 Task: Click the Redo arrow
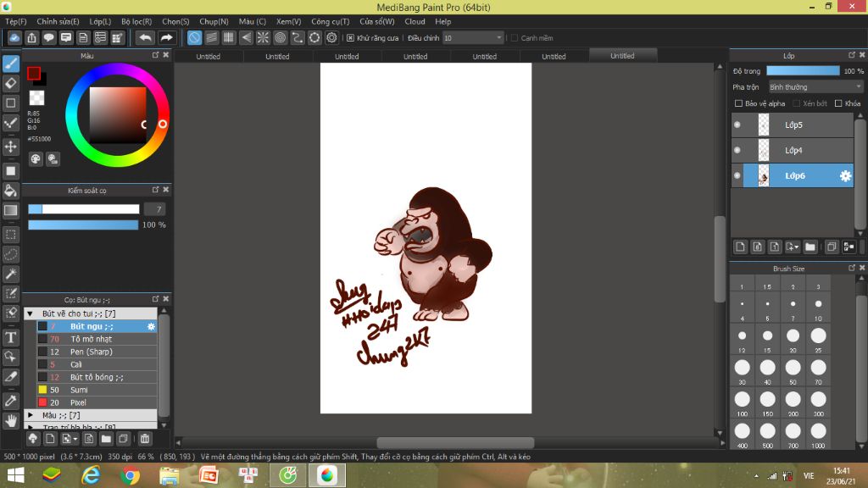click(x=166, y=37)
